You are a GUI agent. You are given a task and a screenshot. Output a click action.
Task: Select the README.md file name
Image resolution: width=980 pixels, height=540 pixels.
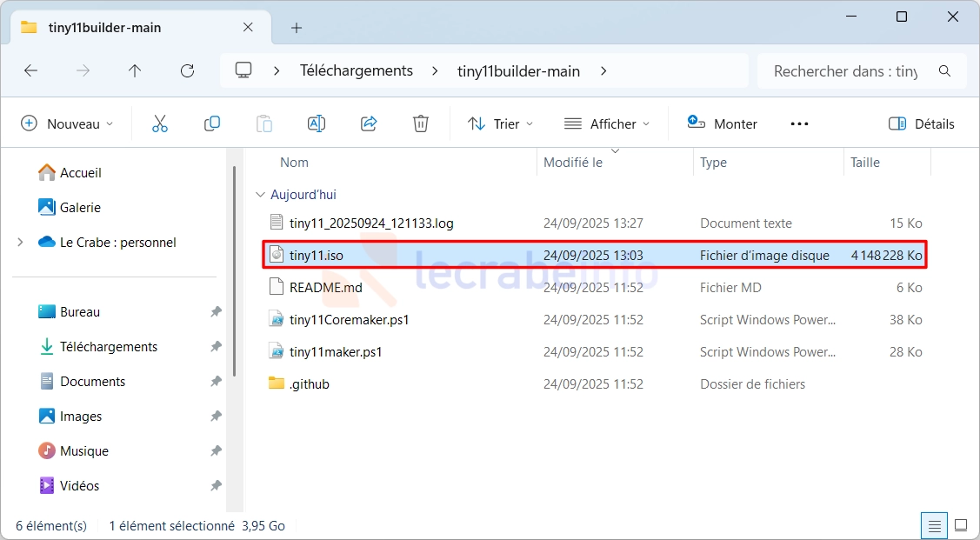(x=325, y=288)
